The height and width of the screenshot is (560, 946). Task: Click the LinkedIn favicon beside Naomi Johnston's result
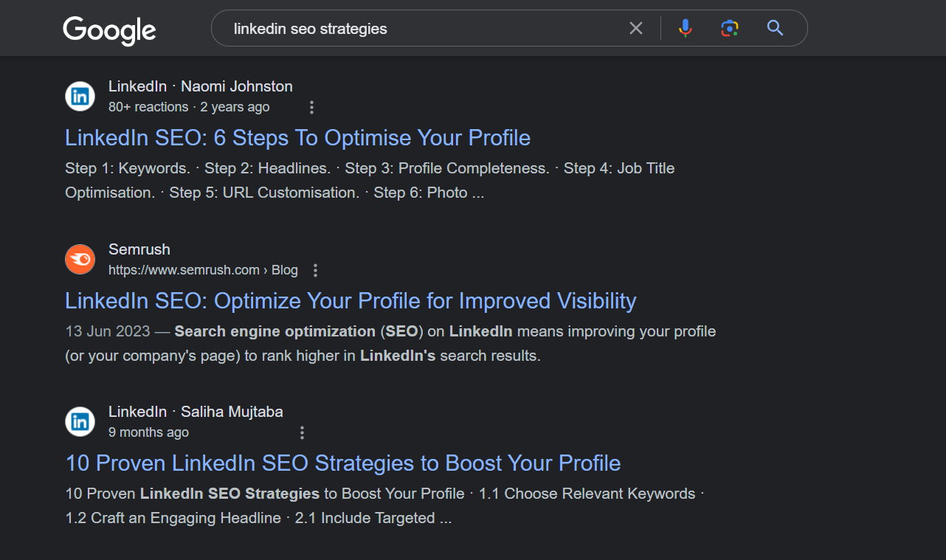(80, 96)
